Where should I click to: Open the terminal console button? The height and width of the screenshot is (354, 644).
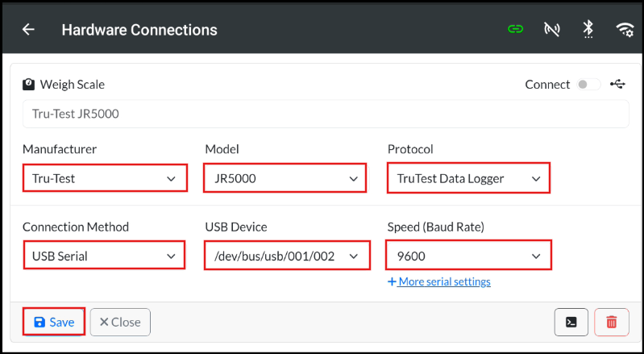571,323
